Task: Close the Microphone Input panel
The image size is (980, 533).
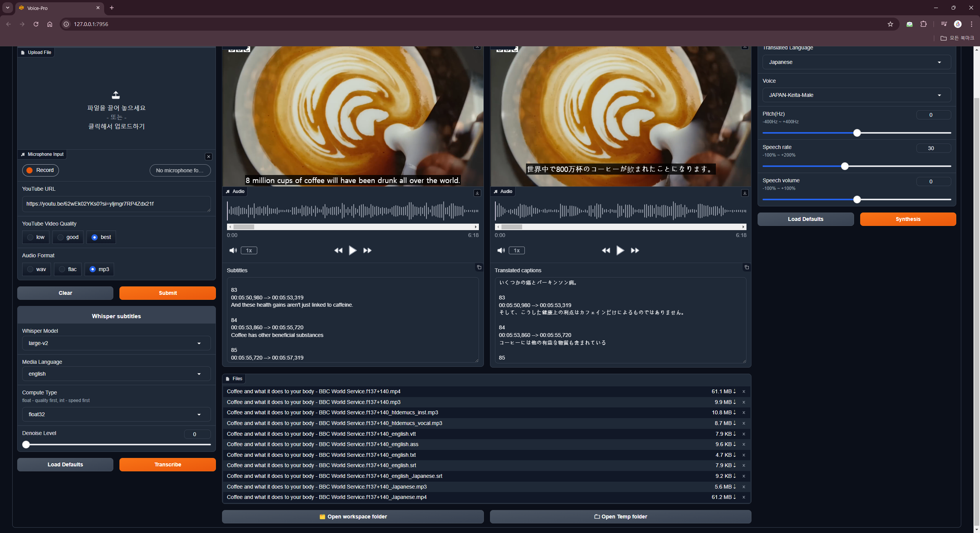Action: coord(209,157)
